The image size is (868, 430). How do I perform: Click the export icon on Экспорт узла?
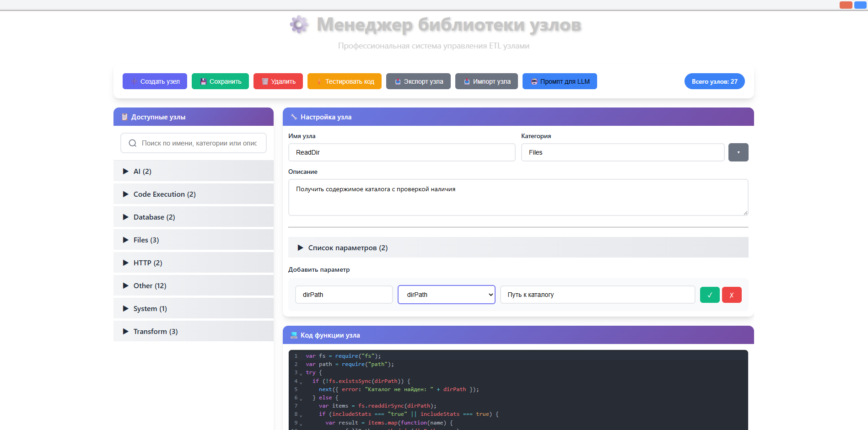click(x=398, y=81)
